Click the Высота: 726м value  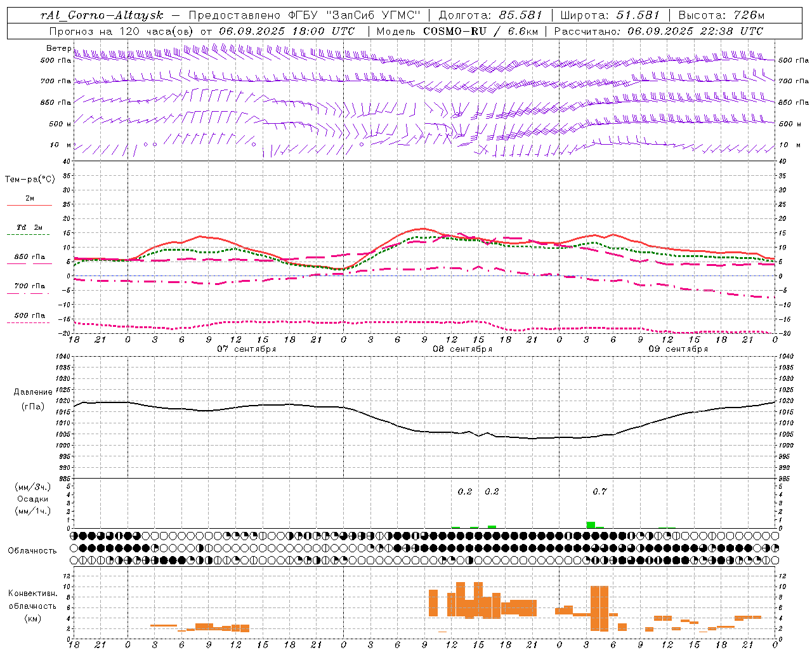[x=722, y=15]
